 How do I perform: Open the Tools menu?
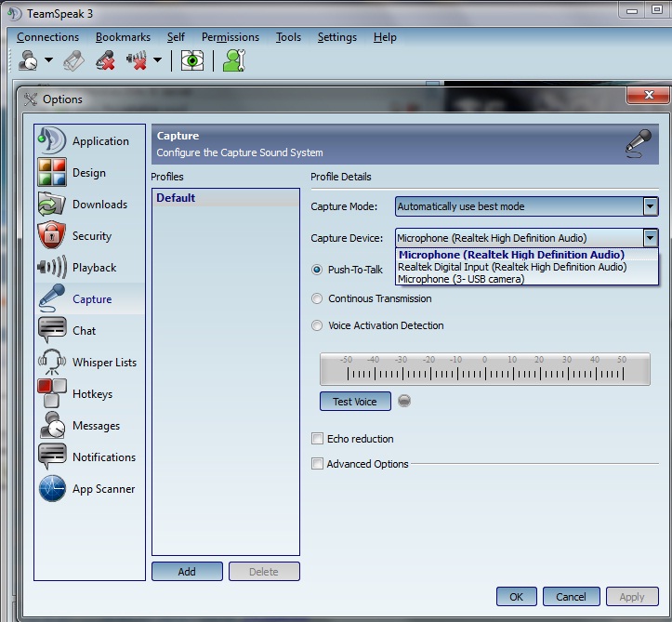[288, 37]
